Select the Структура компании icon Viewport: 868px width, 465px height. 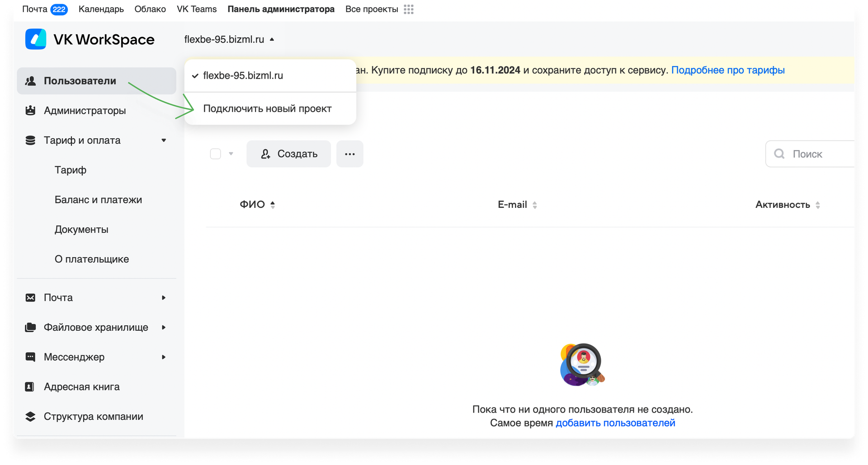click(30, 416)
